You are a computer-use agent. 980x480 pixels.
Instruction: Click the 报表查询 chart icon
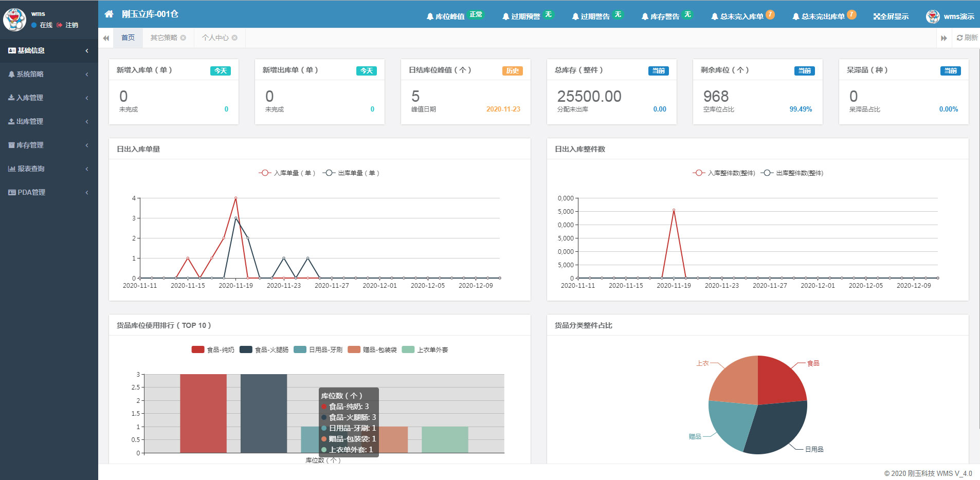(12, 169)
